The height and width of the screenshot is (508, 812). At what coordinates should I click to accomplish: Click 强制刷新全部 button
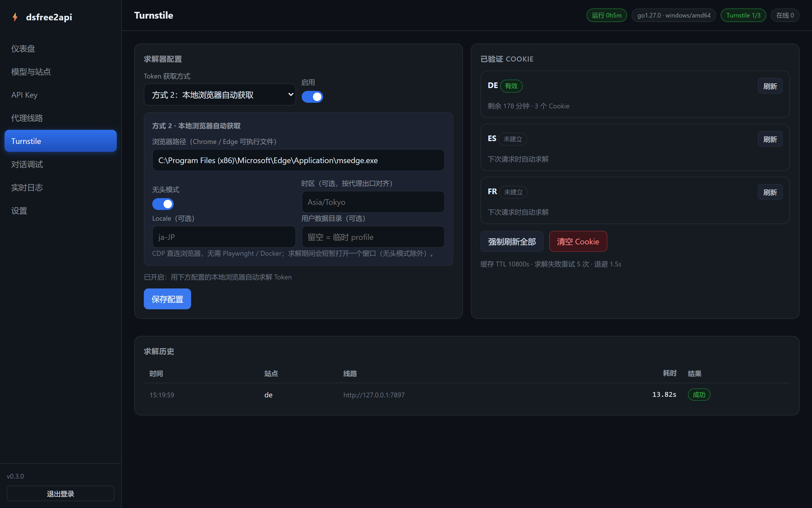click(512, 242)
